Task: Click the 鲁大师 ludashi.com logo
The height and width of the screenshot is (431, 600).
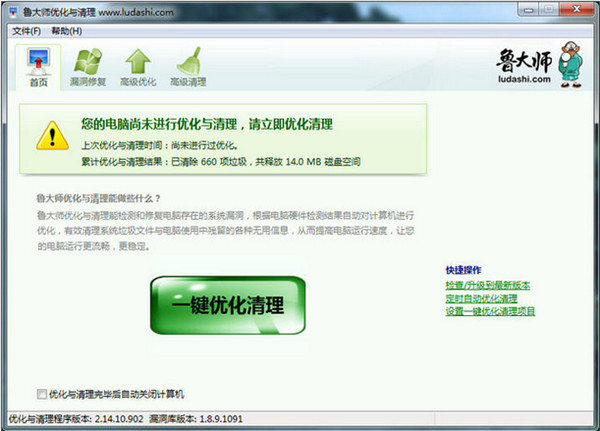Action: pos(540,65)
